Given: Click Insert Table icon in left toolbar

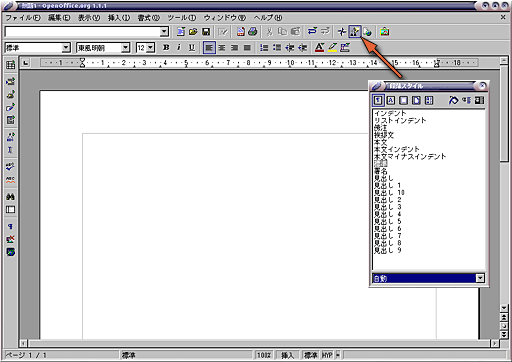Looking at the screenshot, I should tap(10, 65).
